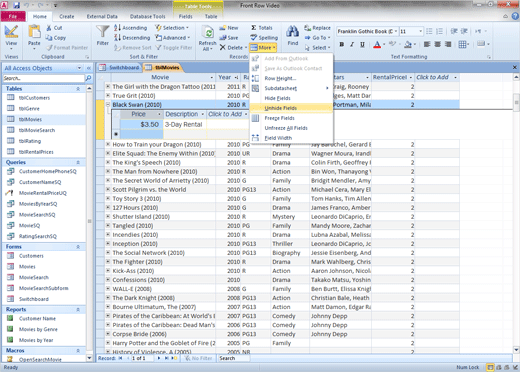
Task: Open MovieRentalPriceUQ query
Action: pyautogui.click(x=43, y=193)
